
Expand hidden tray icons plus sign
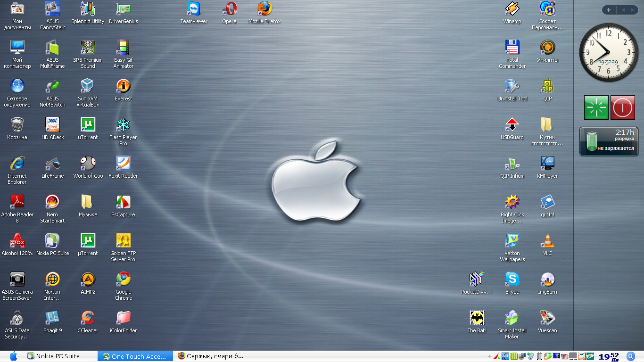[489, 356]
